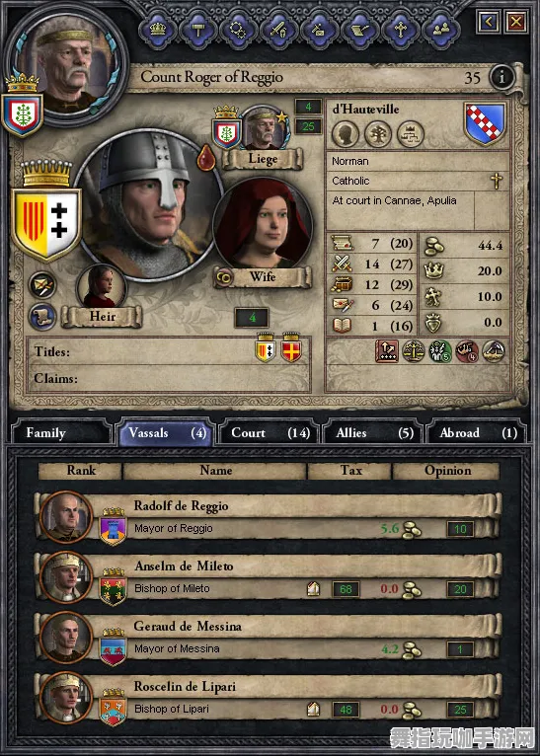
Task: Click the back arrow at top right
Action: coord(489,21)
